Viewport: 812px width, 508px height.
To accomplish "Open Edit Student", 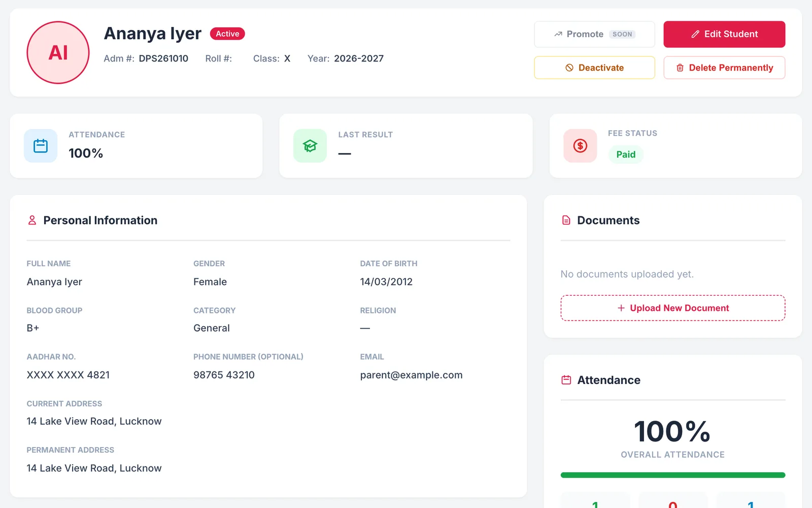I will pyautogui.click(x=724, y=34).
